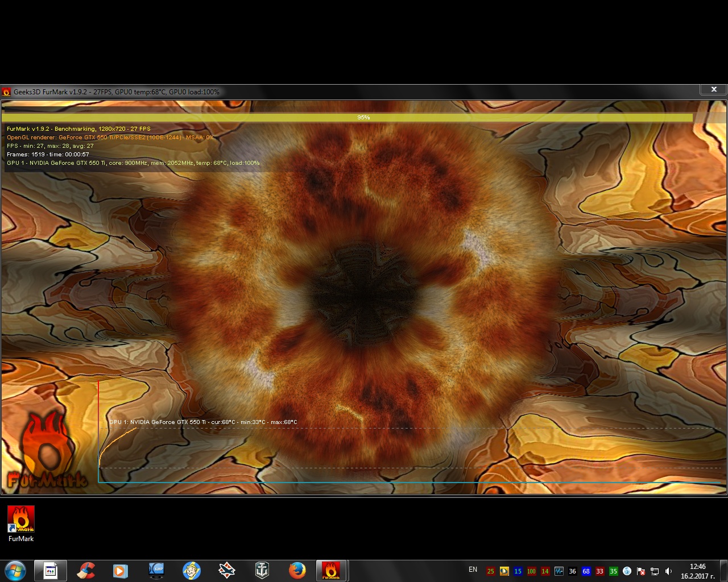Open the Fallout Vault Boy taskbar icon
728x582 pixels.
click(x=192, y=570)
